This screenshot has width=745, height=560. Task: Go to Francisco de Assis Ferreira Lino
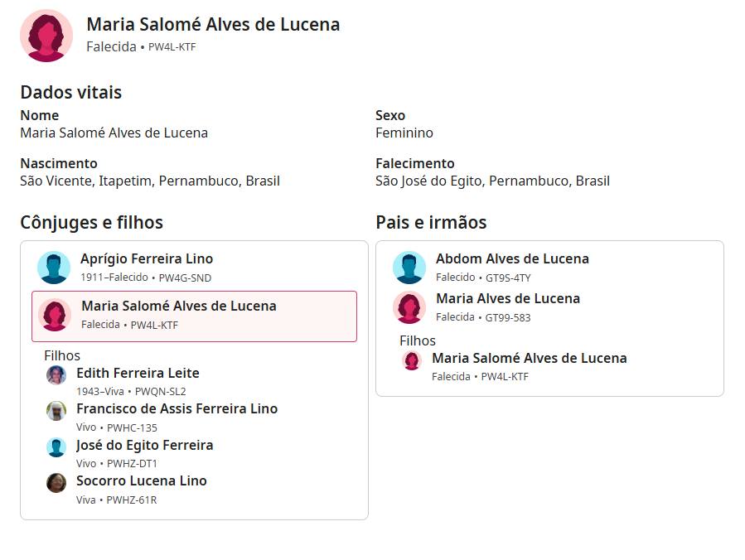click(177, 408)
